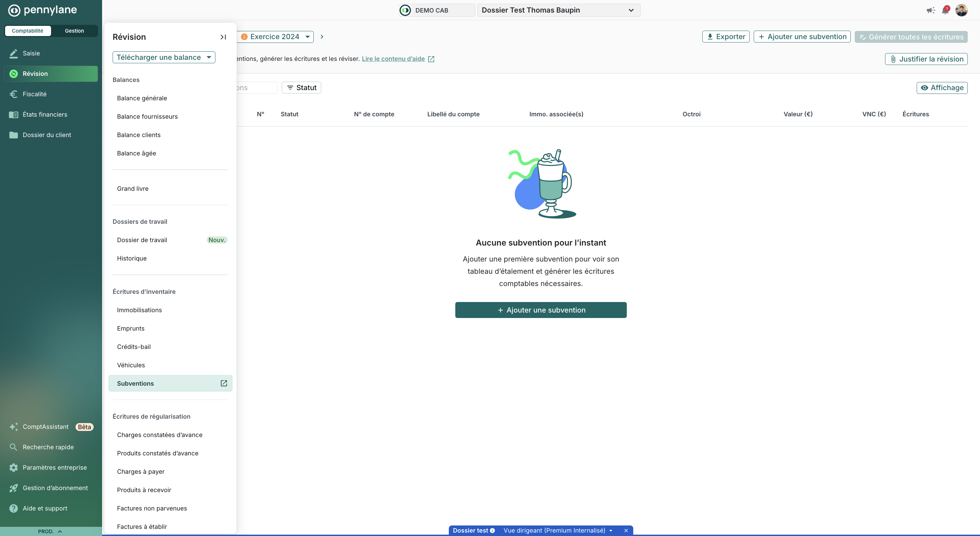This screenshot has width=980, height=536.
Task: Toggle the Affichage column visibility button
Action: point(942,88)
